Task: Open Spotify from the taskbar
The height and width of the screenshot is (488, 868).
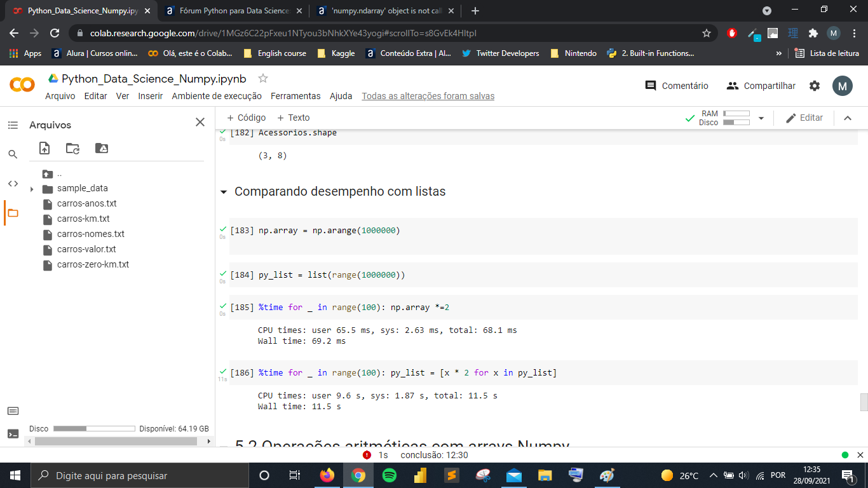Action: [390, 475]
